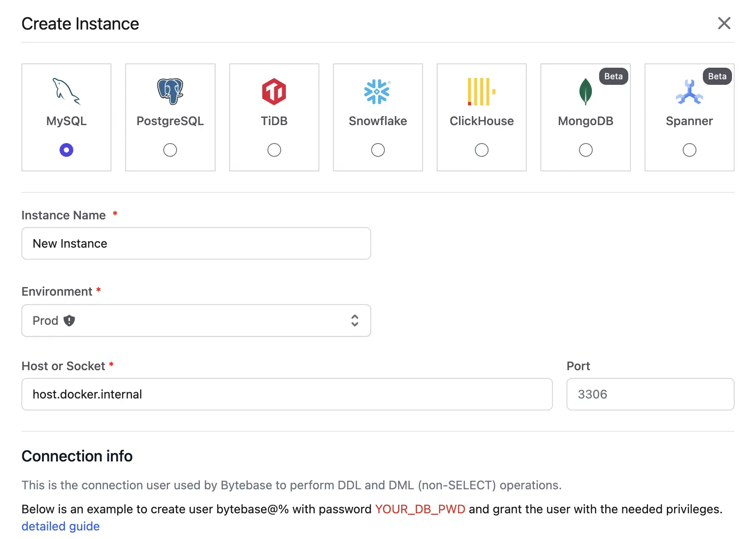Image resolution: width=756 pixels, height=539 pixels.
Task: Select the MySQL radio button
Action: coord(66,150)
